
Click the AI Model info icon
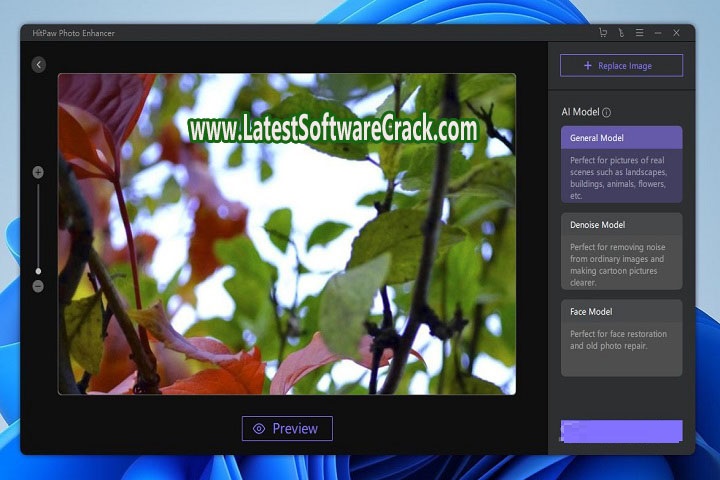(607, 113)
